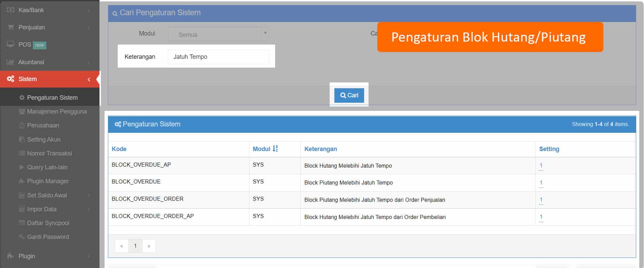Edit Setting value for BLOCK_OVERDUE_ORDER_AP row

(x=541, y=217)
